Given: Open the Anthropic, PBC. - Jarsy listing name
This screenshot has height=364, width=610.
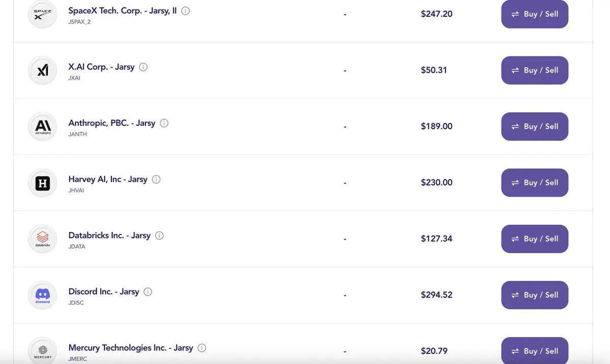Looking at the screenshot, I should [112, 123].
